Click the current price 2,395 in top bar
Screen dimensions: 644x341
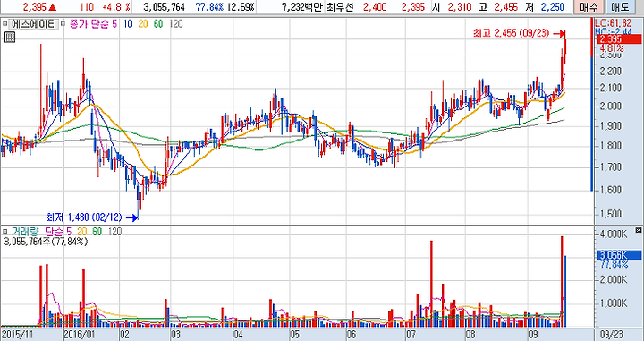pyautogui.click(x=35, y=7)
